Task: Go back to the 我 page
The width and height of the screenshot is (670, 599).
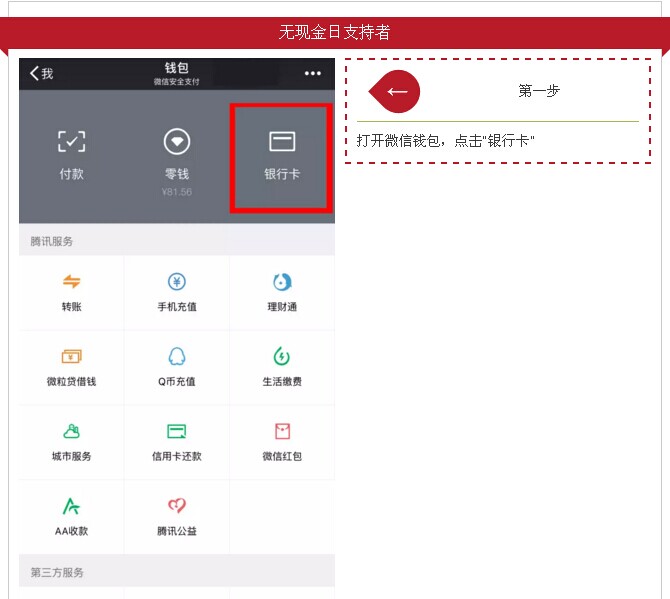Action: (x=41, y=73)
